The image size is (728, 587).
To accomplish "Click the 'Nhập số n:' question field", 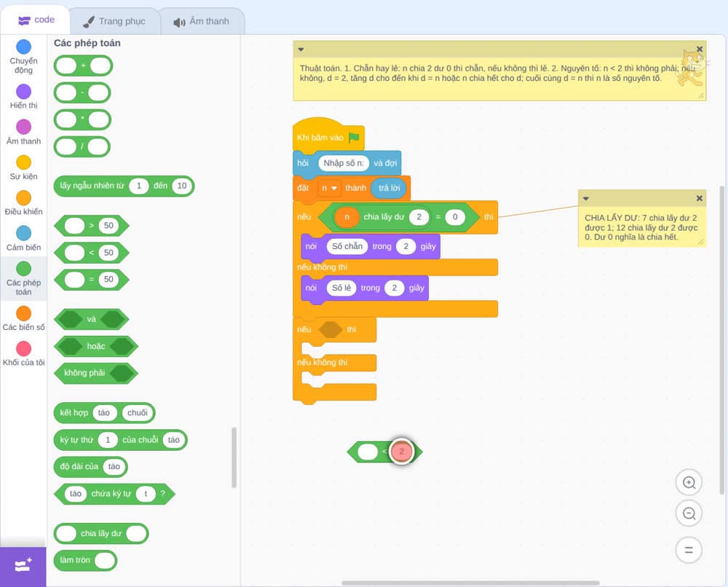I will click(344, 163).
